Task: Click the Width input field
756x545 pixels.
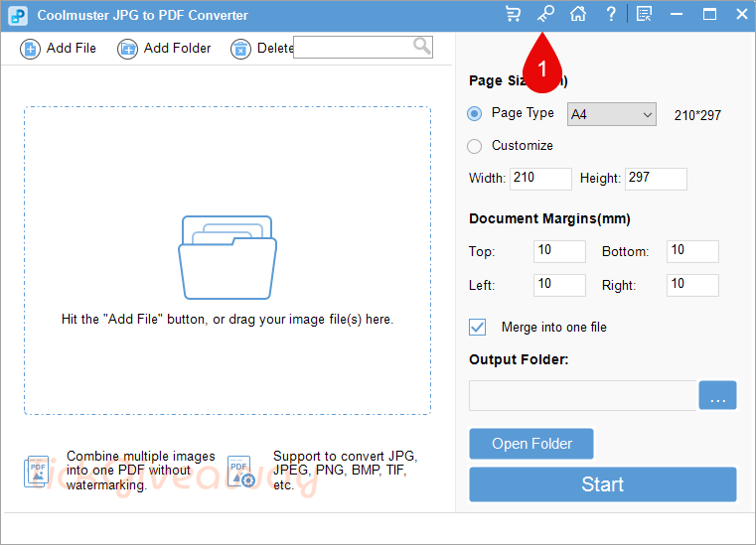Action: [x=540, y=179]
